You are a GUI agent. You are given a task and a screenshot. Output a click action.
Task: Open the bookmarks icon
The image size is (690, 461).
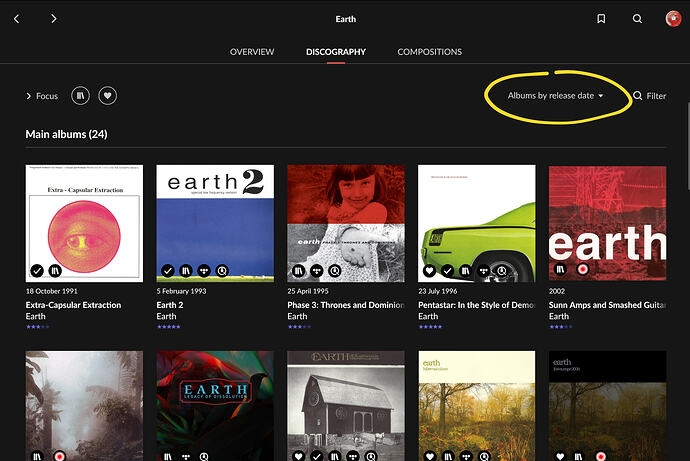[x=601, y=18]
